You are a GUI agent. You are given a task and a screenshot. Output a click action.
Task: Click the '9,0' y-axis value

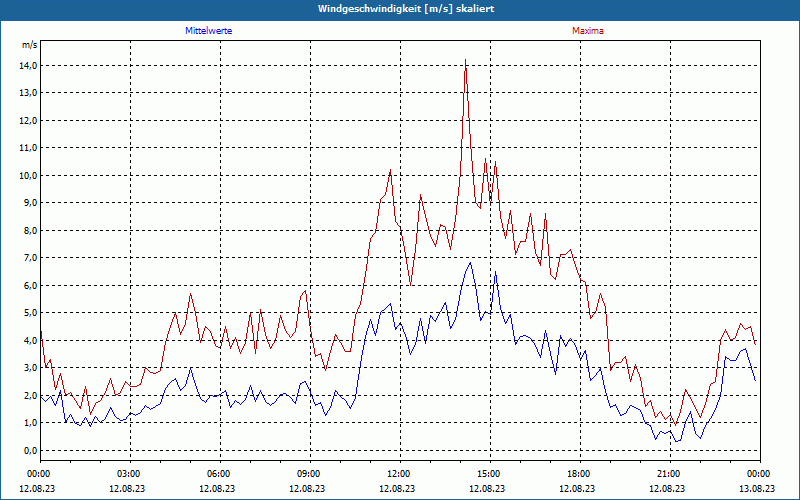pos(29,203)
